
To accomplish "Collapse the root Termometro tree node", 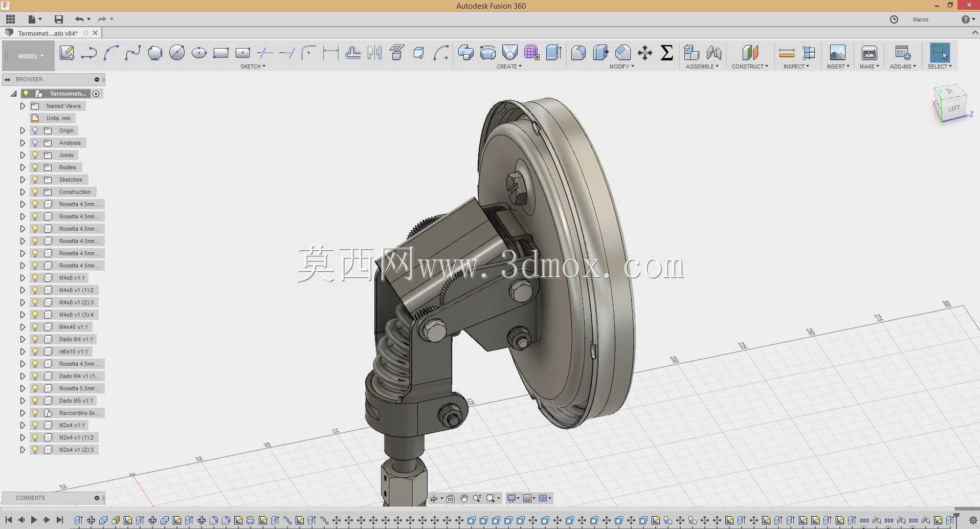I will pos(13,94).
